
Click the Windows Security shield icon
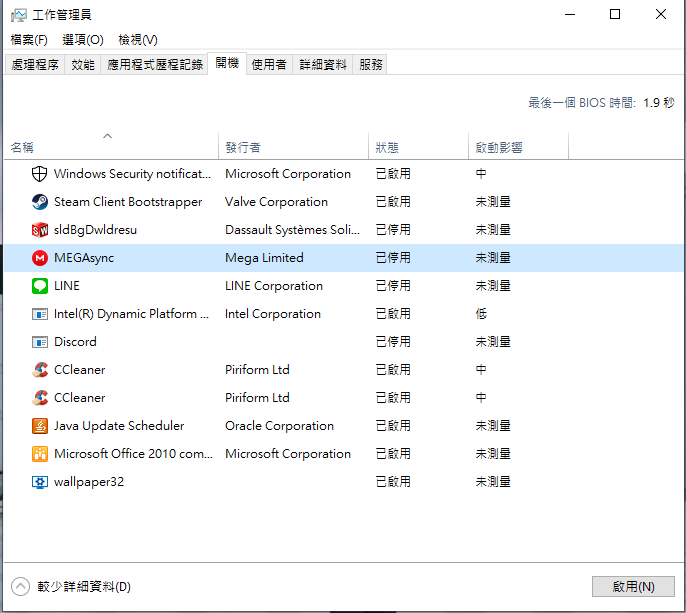click(39, 174)
